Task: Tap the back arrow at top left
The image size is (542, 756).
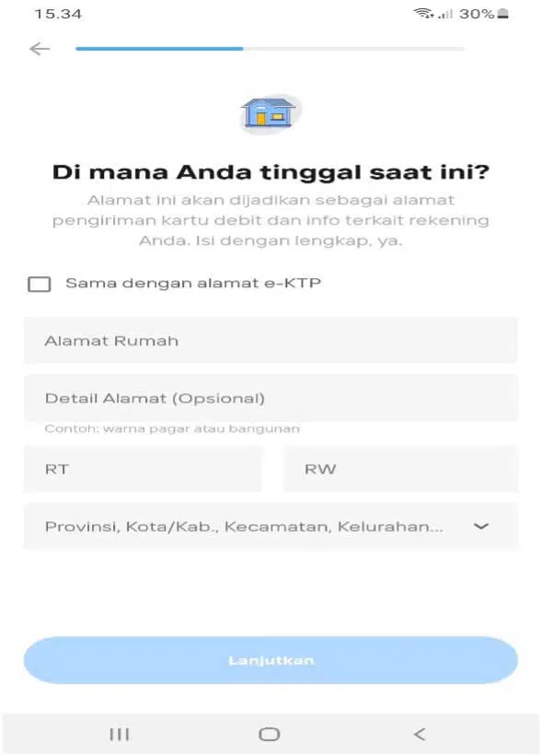Action: (x=40, y=49)
